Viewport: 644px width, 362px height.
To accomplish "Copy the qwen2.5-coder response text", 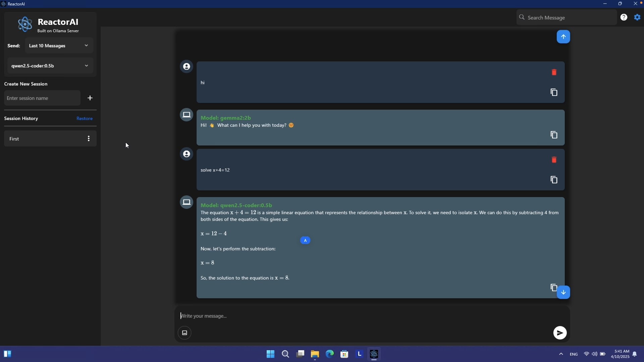I will tap(553, 288).
